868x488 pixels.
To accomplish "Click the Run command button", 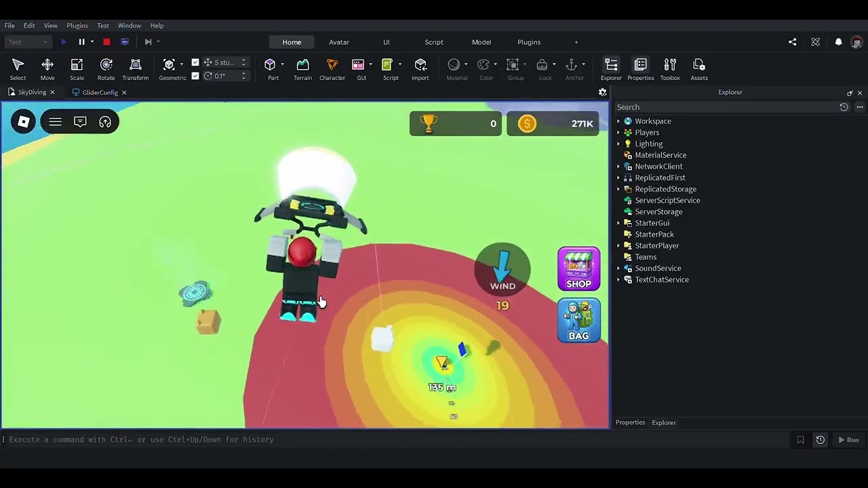I will click(x=848, y=440).
